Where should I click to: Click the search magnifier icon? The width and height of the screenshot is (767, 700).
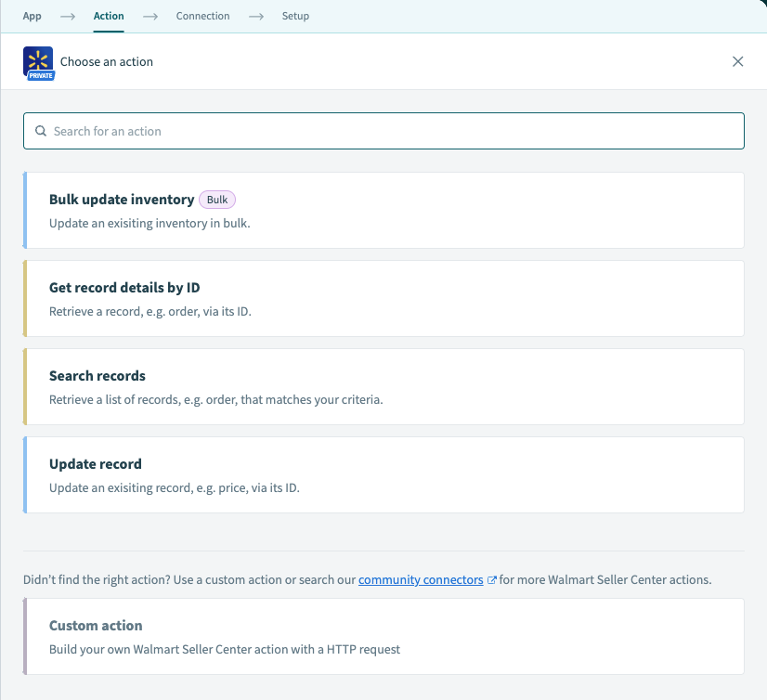41,131
